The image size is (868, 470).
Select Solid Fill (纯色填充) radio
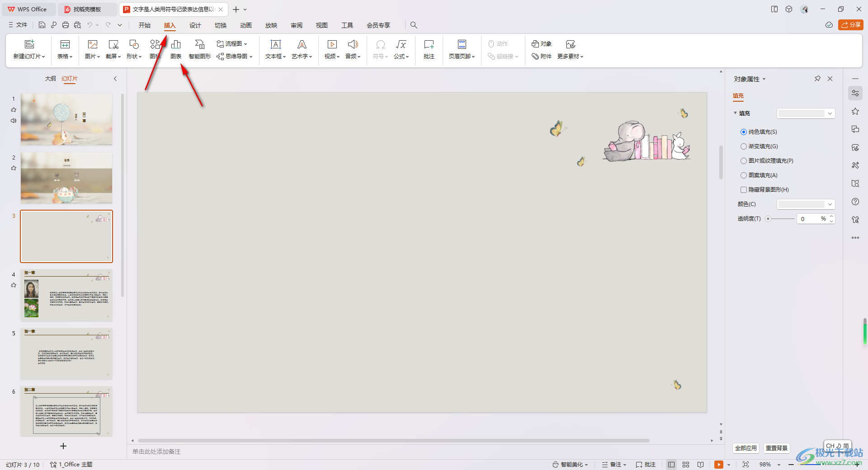click(744, 132)
